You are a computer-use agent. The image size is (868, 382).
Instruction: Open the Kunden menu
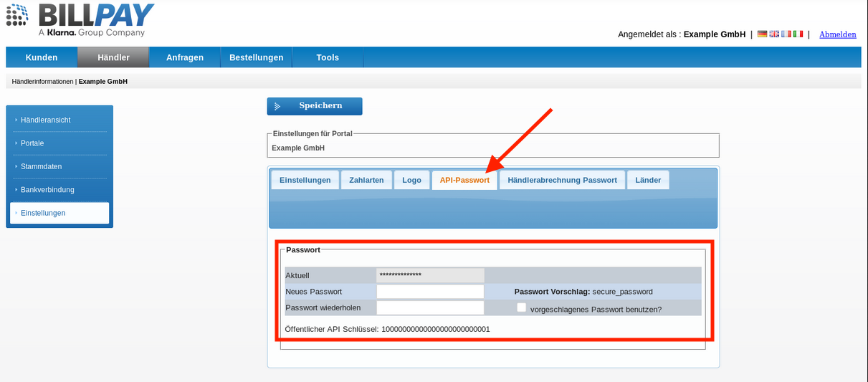(42, 57)
